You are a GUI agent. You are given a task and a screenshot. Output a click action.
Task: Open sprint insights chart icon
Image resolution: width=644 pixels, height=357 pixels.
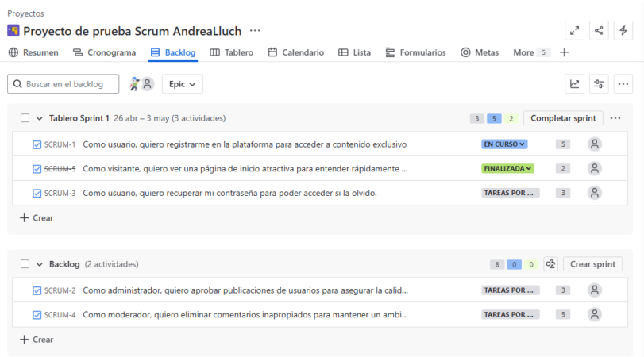pyautogui.click(x=574, y=84)
